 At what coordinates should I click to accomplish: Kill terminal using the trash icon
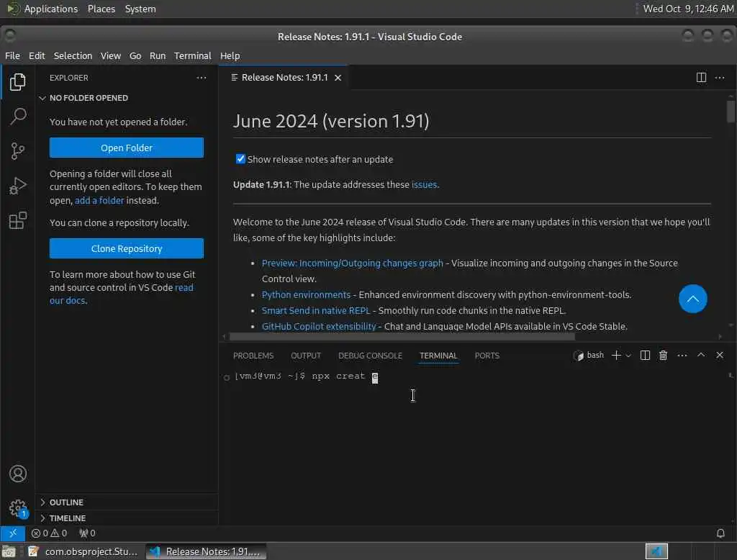pos(663,356)
